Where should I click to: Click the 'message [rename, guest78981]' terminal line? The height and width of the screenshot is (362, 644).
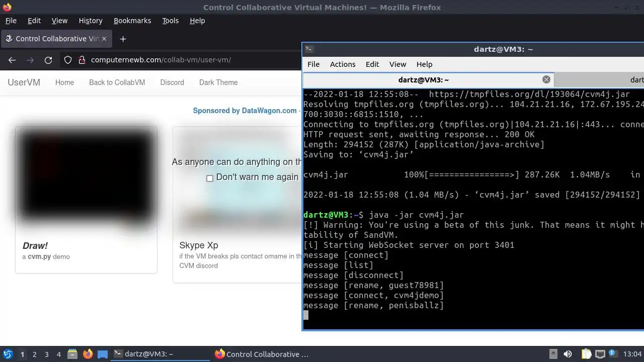pos(374,285)
